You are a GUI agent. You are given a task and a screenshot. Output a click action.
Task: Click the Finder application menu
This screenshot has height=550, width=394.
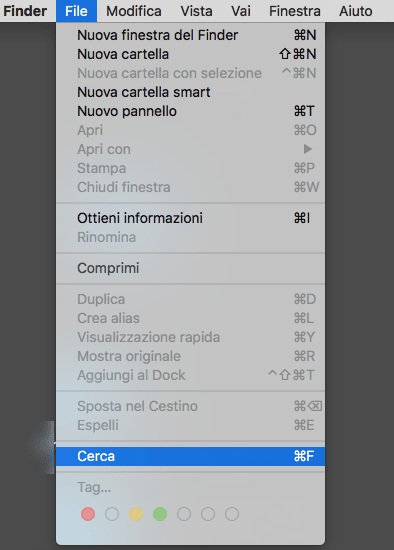[25, 11]
